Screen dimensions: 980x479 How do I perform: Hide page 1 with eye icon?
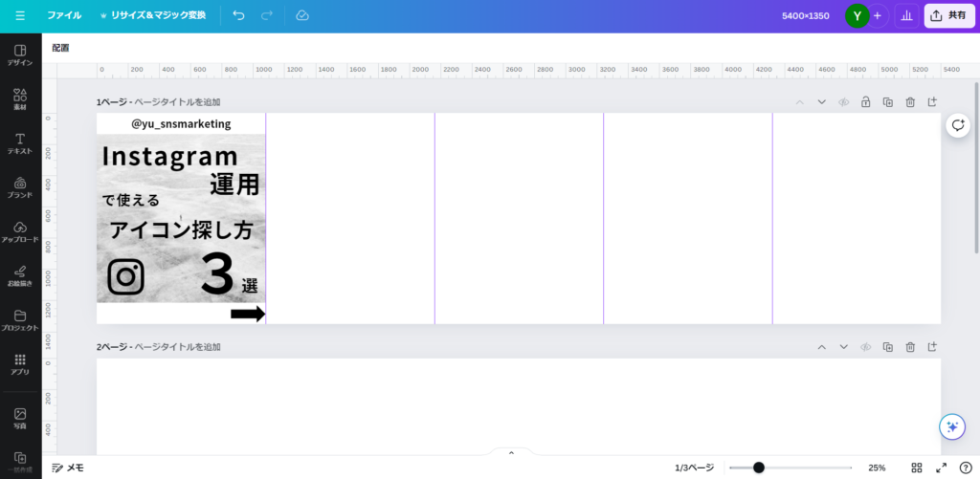point(844,101)
